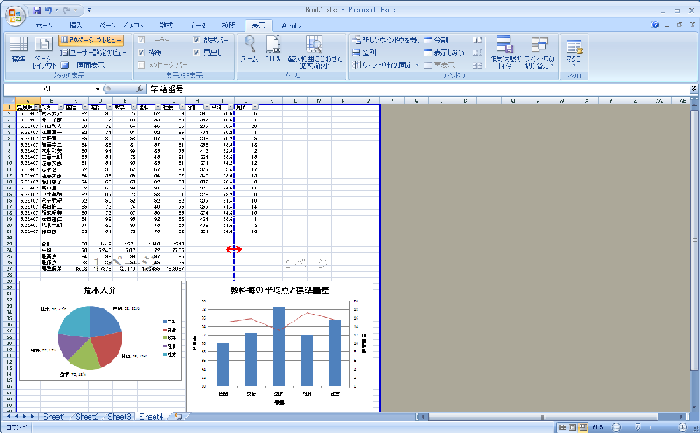Open the Zoom dialog magnifier icon
Viewport: 700px width, 433px height.
[x=250, y=46]
